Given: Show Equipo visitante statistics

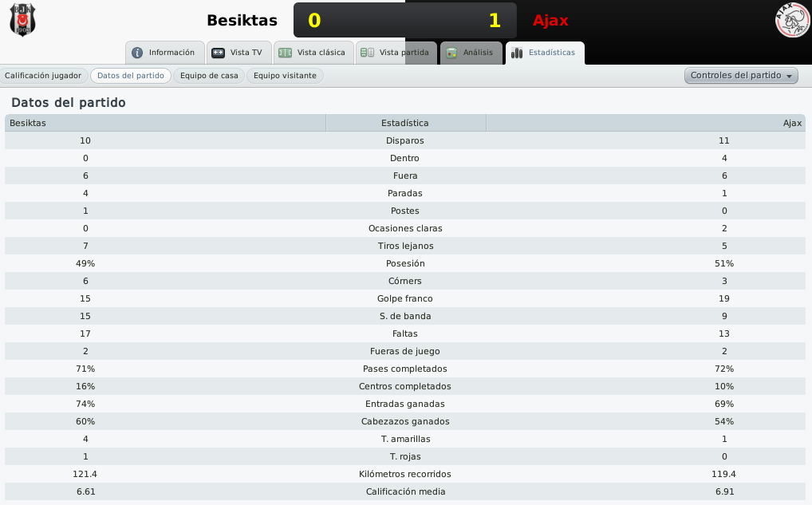Looking at the screenshot, I should (x=285, y=76).
